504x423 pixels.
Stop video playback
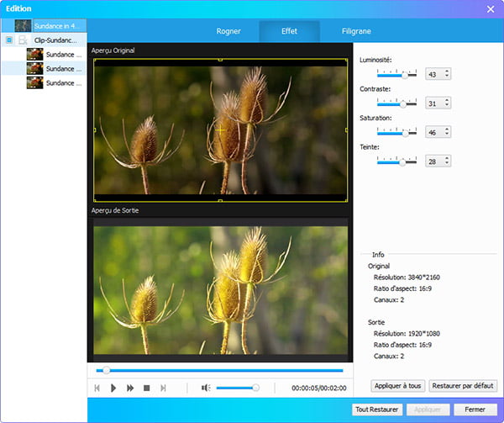(x=146, y=388)
